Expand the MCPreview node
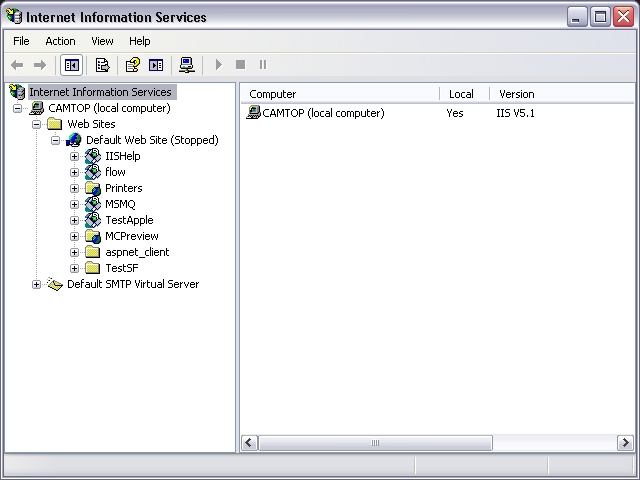The width and height of the screenshot is (640, 480). [74, 236]
